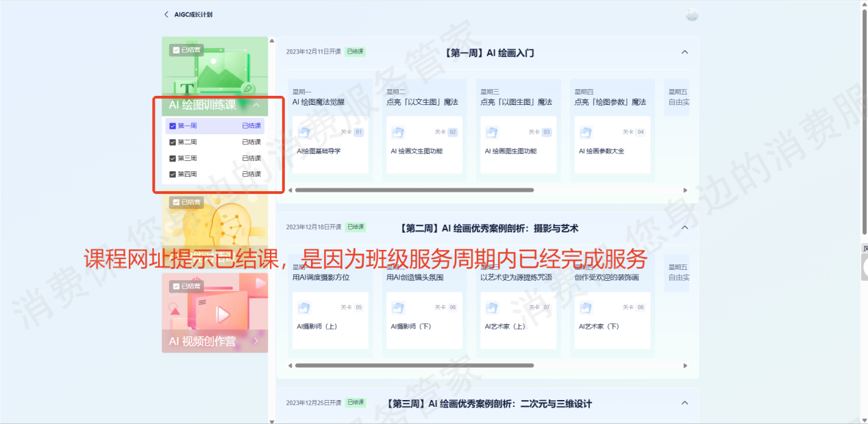Click the image icon on AI艺术家（下）card
This screenshot has width=868, height=424.
586,308
